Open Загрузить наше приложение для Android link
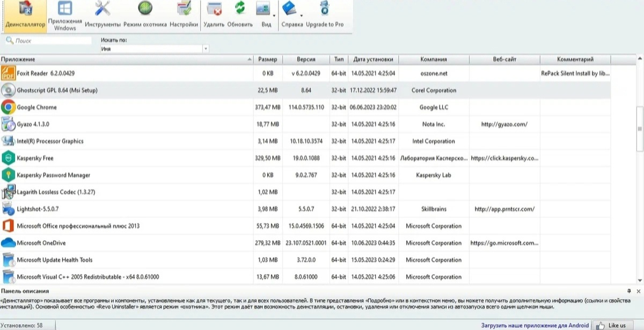644x330 pixels. (534, 325)
